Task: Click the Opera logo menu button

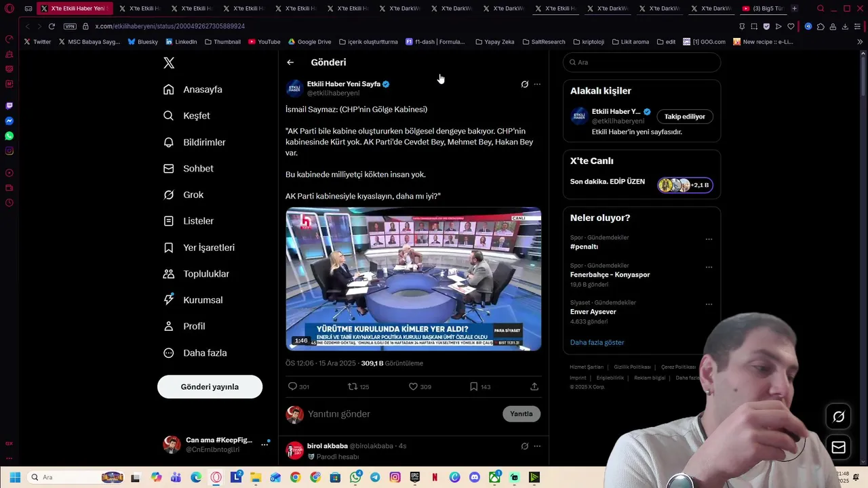Action: click(x=9, y=9)
